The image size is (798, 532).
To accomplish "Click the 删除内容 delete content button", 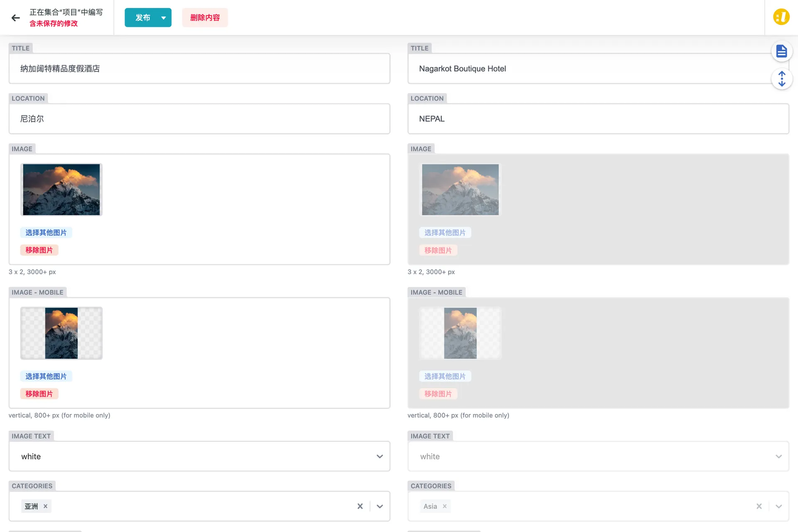I will point(205,18).
